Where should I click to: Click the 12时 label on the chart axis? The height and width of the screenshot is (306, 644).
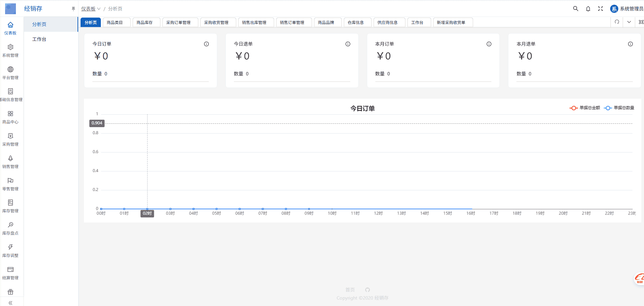click(x=378, y=213)
